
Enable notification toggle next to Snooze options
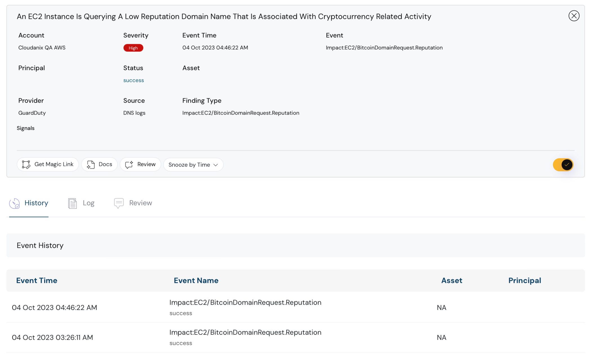563,165
